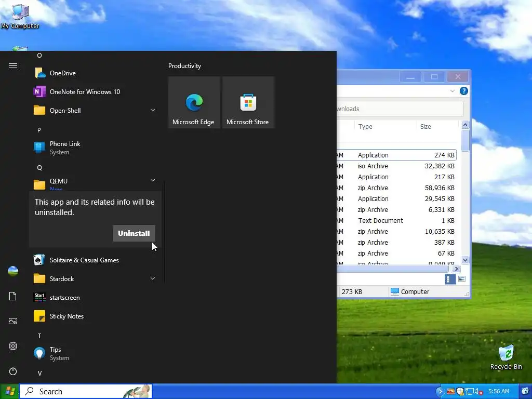
Task: Click the network tray icon
Action: (470, 392)
